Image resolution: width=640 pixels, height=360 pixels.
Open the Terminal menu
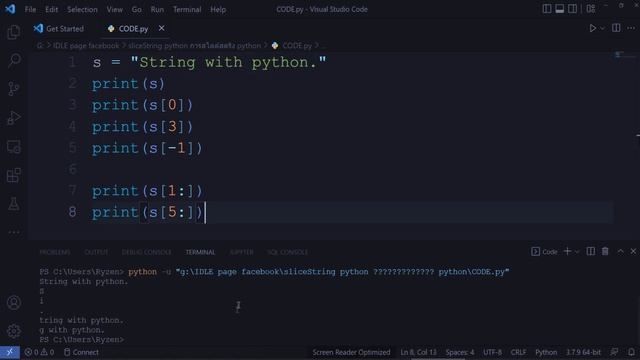pos(187,9)
